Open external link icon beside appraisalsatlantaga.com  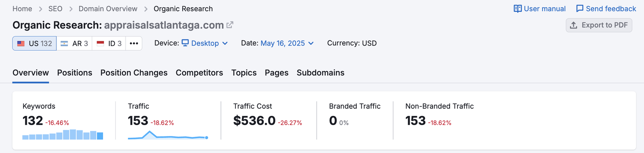[230, 25]
